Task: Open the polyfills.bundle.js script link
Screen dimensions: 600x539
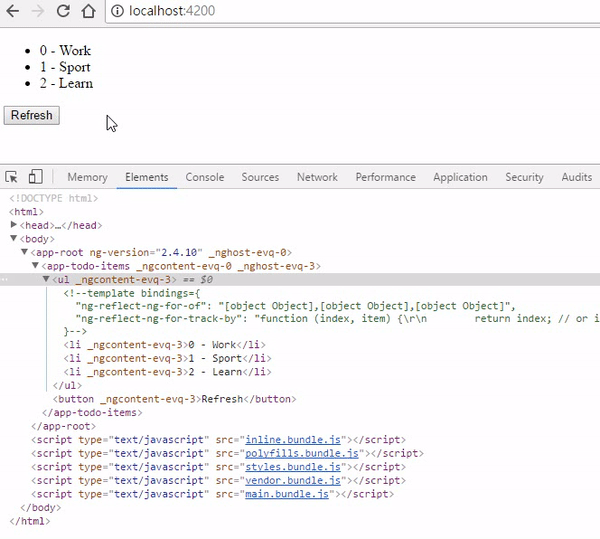Action: pyautogui.click(x=302, y=453)
